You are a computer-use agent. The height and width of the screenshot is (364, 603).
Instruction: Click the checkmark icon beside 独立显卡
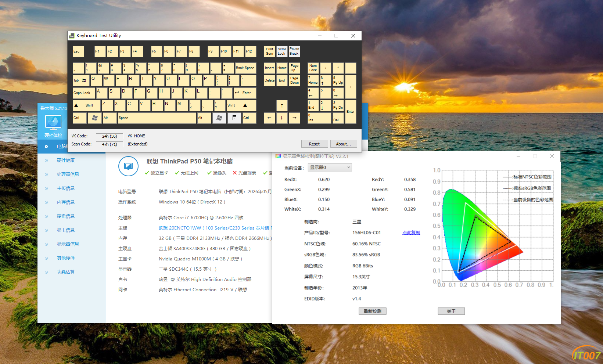click(x=147, y=173)
